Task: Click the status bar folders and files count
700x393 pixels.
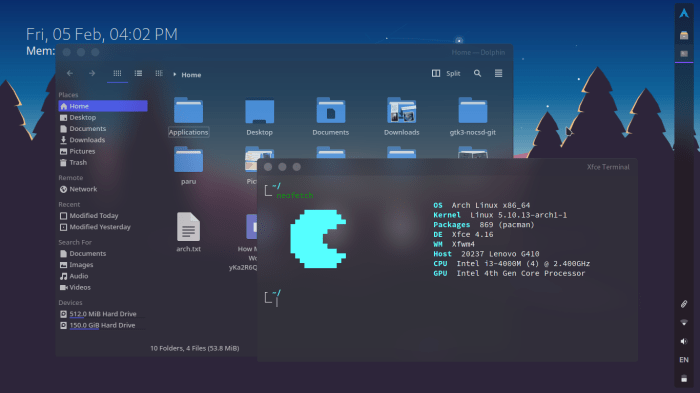Action: click(195, 348)
